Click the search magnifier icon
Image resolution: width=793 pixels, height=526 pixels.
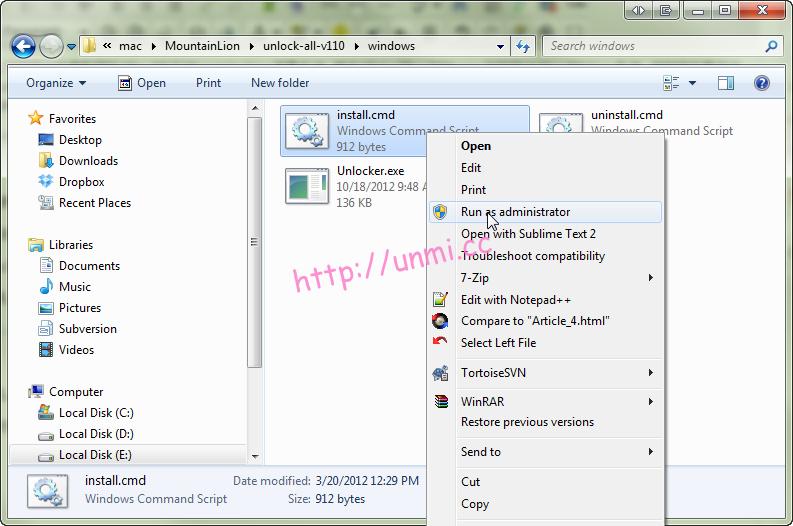click(x=771, y=47)
